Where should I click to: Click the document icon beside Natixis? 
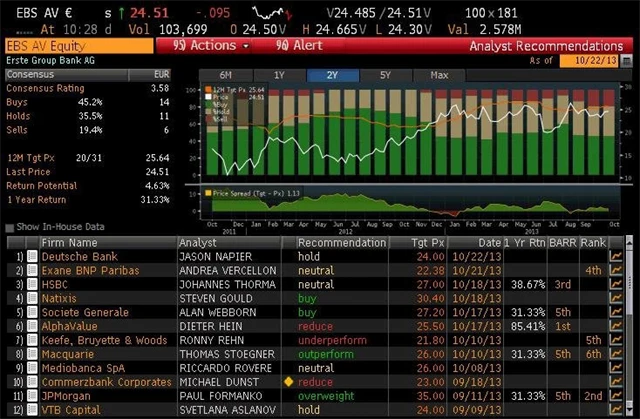33,299
